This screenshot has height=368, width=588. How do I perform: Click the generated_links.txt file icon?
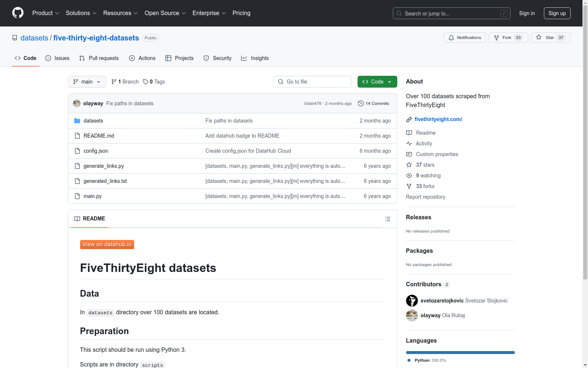point(77,181)
